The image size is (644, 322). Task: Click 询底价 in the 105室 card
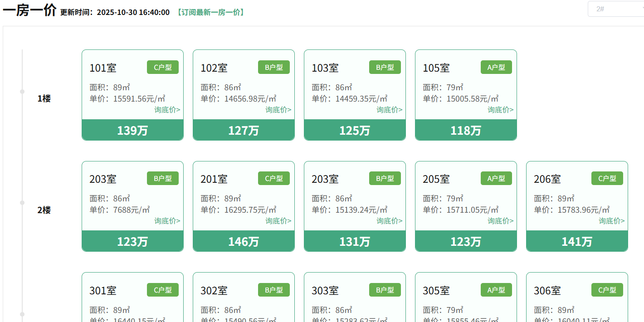pyautogui.click(x=500, y=110)
